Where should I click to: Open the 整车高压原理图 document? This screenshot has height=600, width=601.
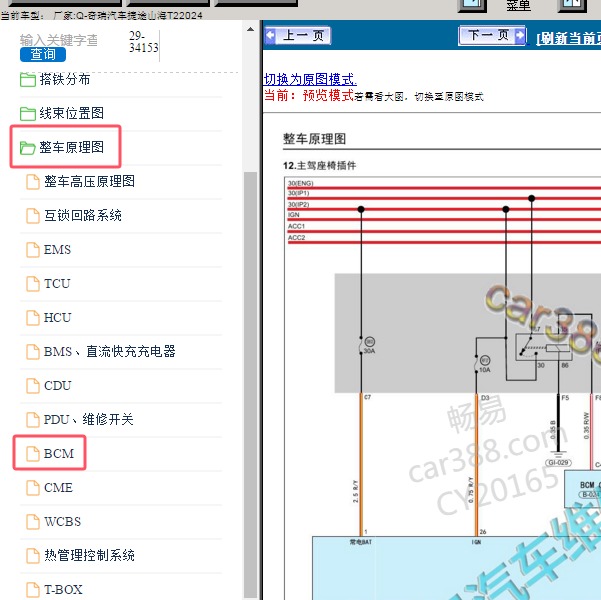[89, 181]
